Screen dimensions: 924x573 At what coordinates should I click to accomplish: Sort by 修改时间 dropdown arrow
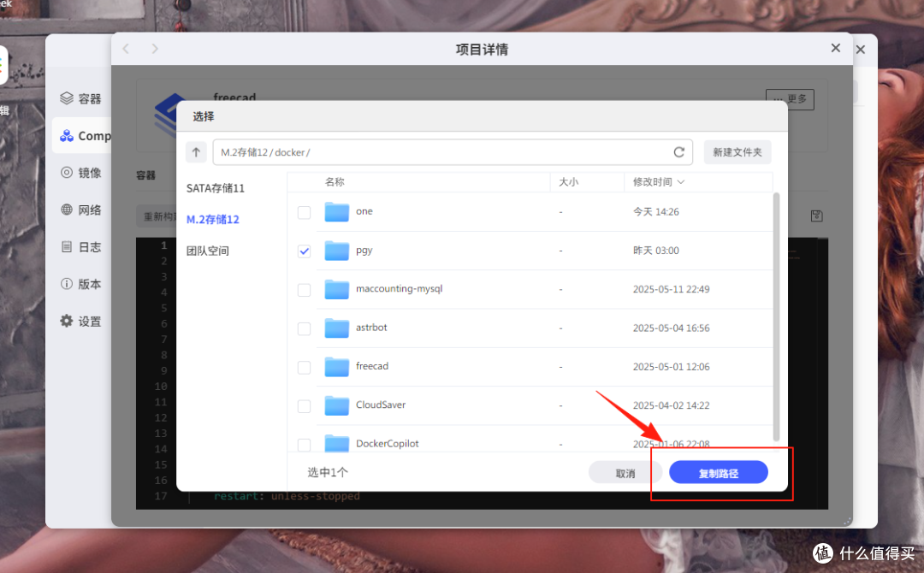[681, 182]
